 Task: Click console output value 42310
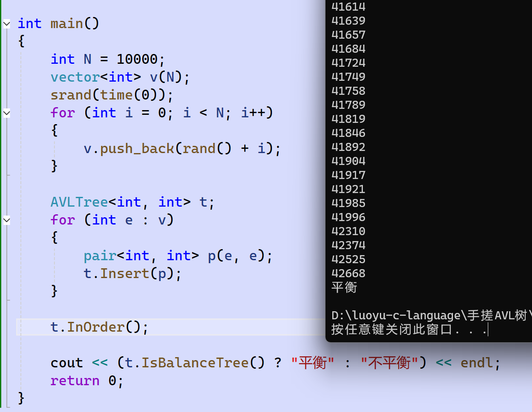pos(348,231)
